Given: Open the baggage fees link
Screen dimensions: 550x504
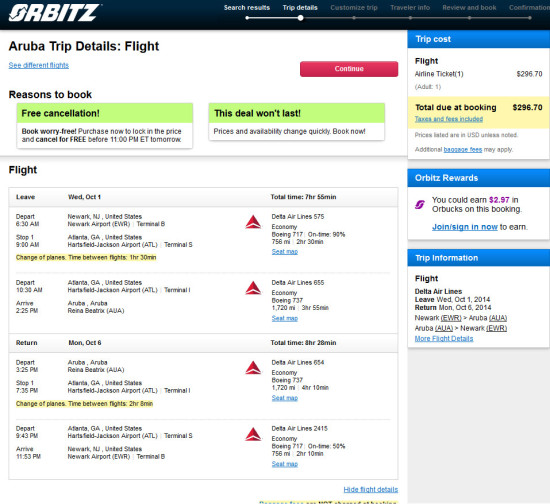Looking at the screenshot, I should [x=463, y=149].
